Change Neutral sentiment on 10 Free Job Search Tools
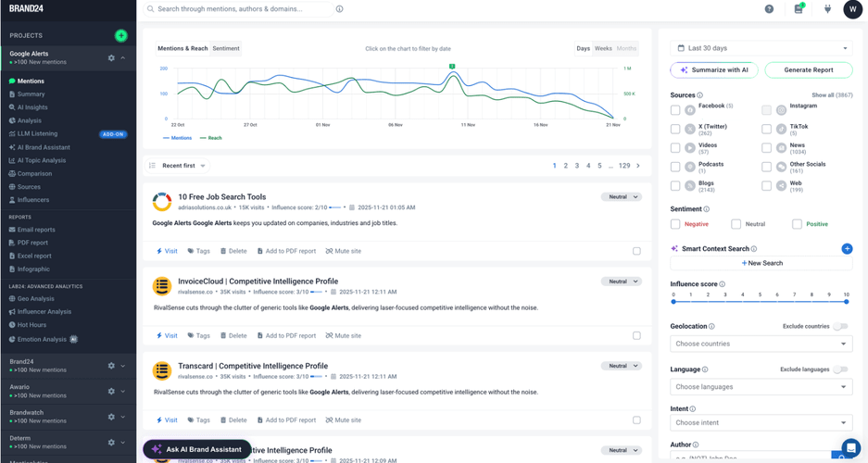868x463 pixels. pyautogui.click(x=622, y=197)
